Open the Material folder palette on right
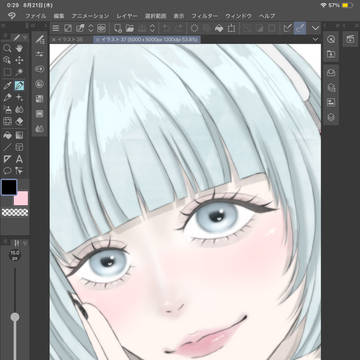Screen dimensions: 360x360 (331, 54)
